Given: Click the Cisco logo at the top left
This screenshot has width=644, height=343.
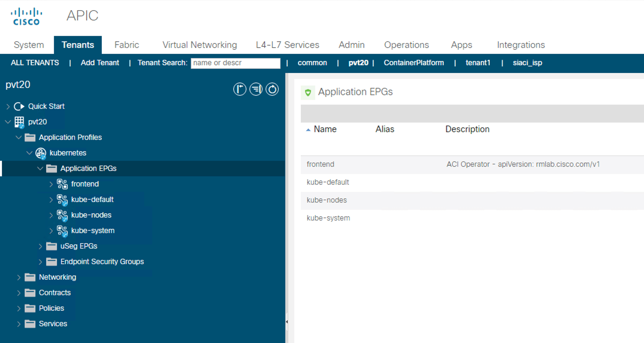Looking at the screenshot, I should (26, 16).
